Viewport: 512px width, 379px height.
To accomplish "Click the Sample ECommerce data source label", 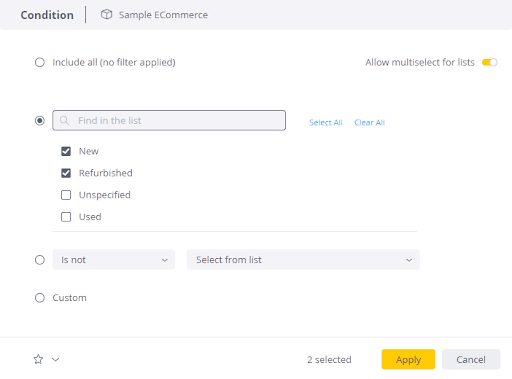I will [x=163, y=15].
